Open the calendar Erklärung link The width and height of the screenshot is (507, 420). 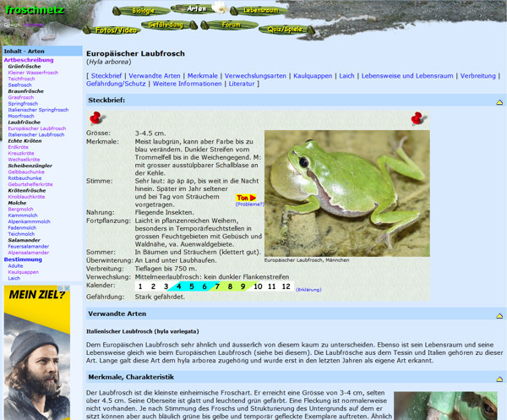(308, 289)
